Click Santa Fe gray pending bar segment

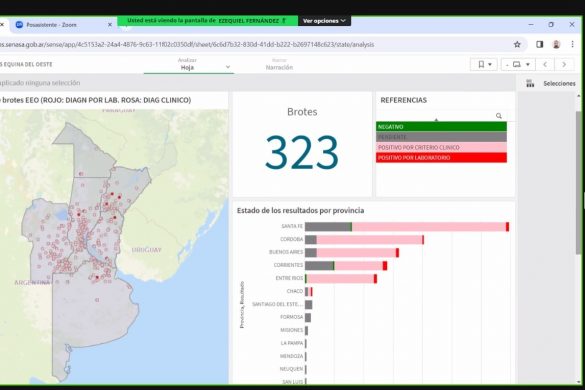[328, 227]
